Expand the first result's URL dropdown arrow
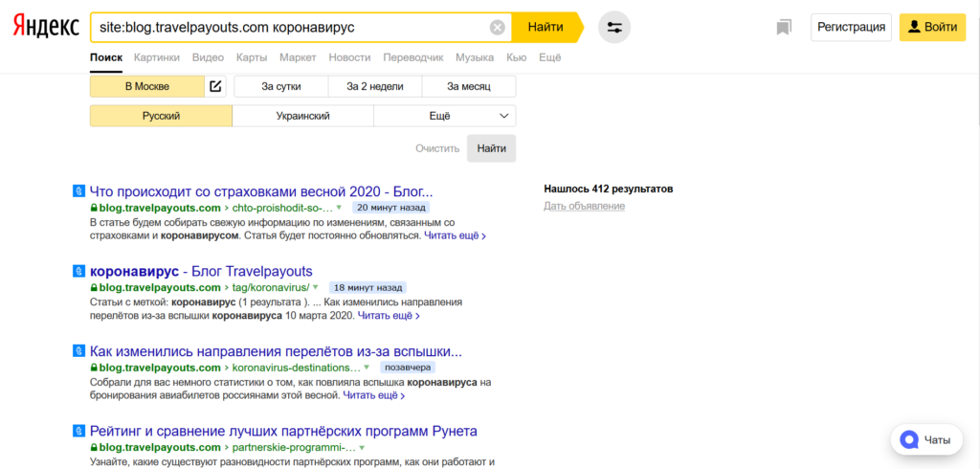980x469 pixels. point(339,207)
